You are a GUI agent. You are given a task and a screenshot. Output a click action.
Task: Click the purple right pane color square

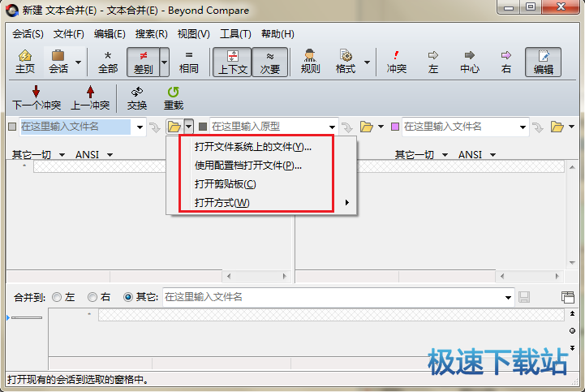coord(395,127)
